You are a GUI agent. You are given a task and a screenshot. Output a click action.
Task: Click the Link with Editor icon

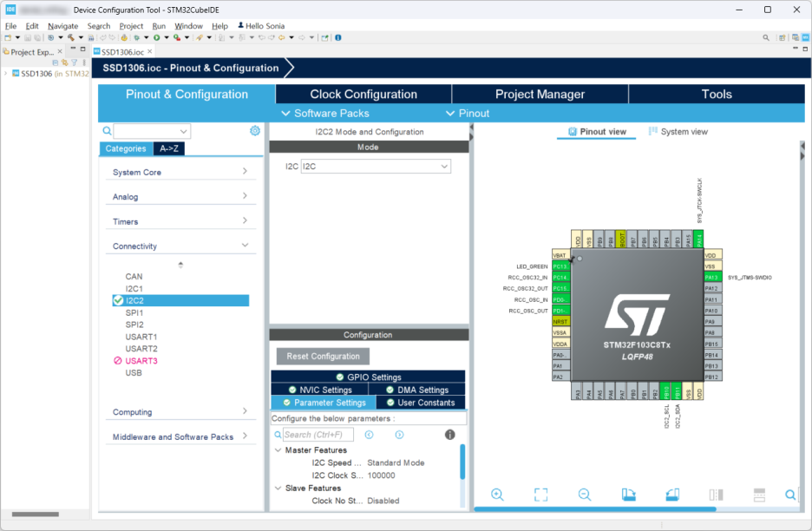[x=65, y=62]
